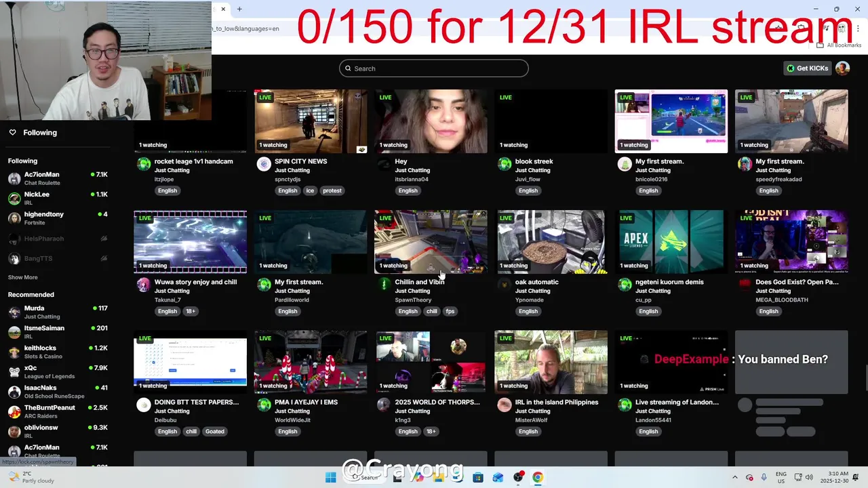
Task: Click the 'Goated' tag under DOING BTT TEST PAPERS
Action: coord(214,431)
